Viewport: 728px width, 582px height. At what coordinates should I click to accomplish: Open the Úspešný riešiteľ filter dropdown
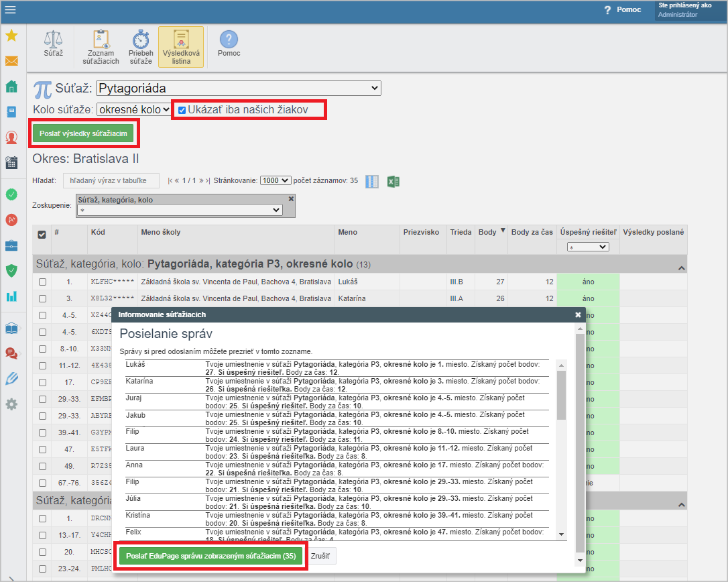(x=588, y=247)
